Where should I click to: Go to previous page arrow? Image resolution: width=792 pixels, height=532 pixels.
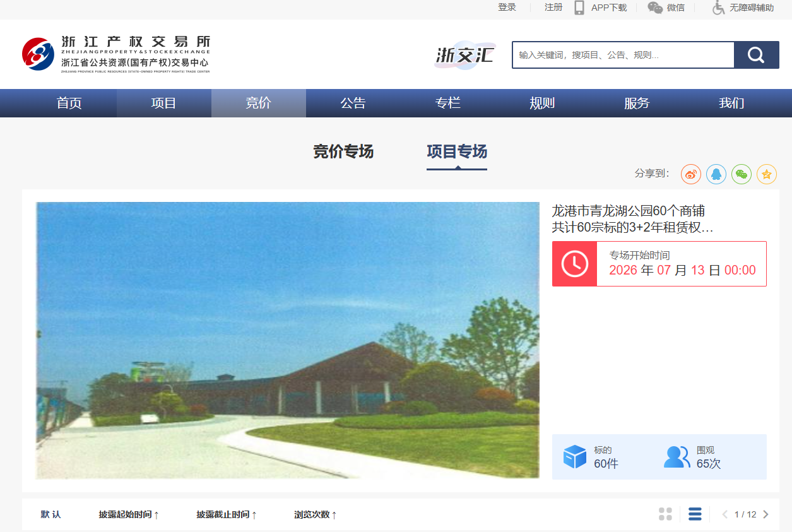tap(725, 514)
